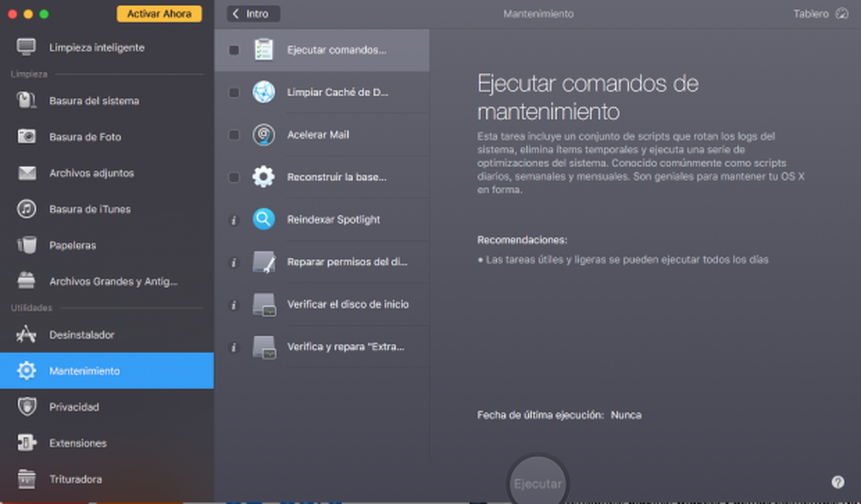The image size is (861, 504).
Task: Select the Verifica y repara "Extra... row
Action: click(322, 346)
